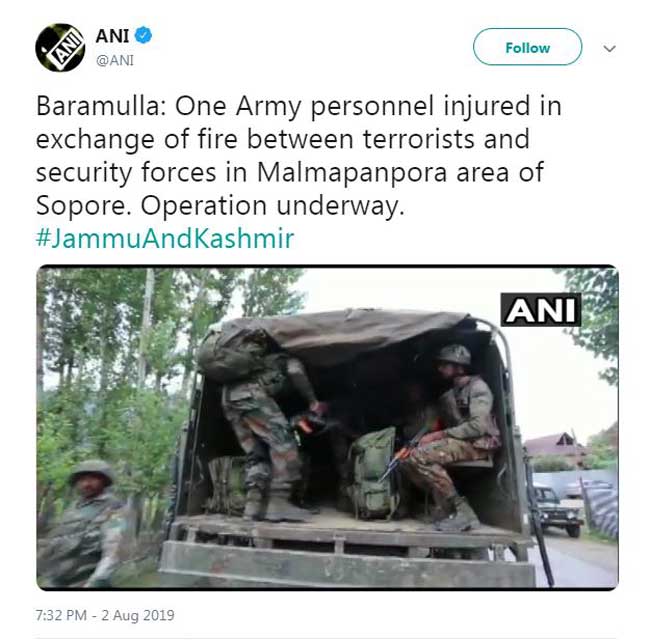The height and width of the screenshot is (640, 650).
Task: Click the jeep in the video background
Action: tap(556, 511)
